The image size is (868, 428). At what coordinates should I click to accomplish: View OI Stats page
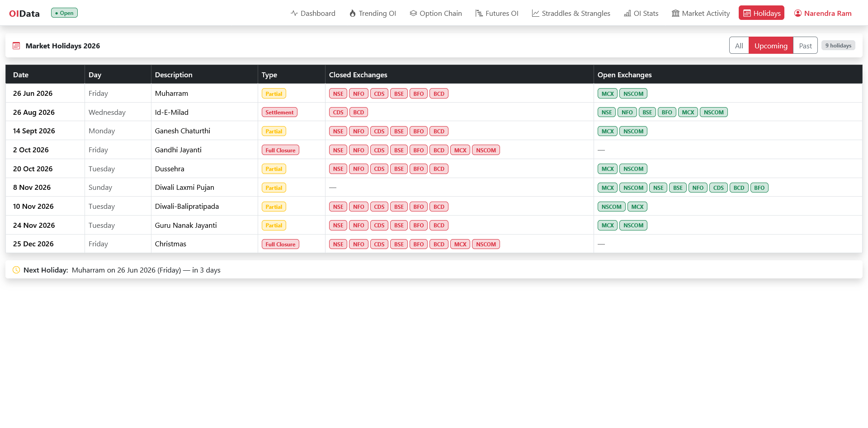coord(641,13)
